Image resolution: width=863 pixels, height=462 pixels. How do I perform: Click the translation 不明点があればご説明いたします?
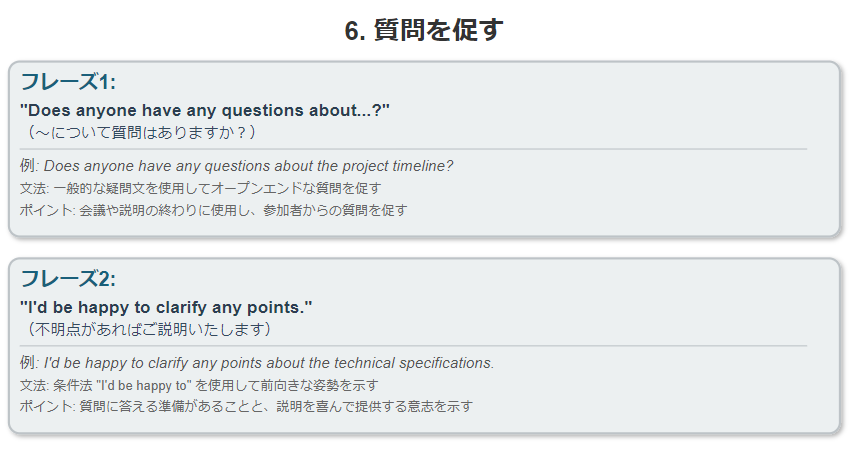pyautogui.click(x=149, y=329)
